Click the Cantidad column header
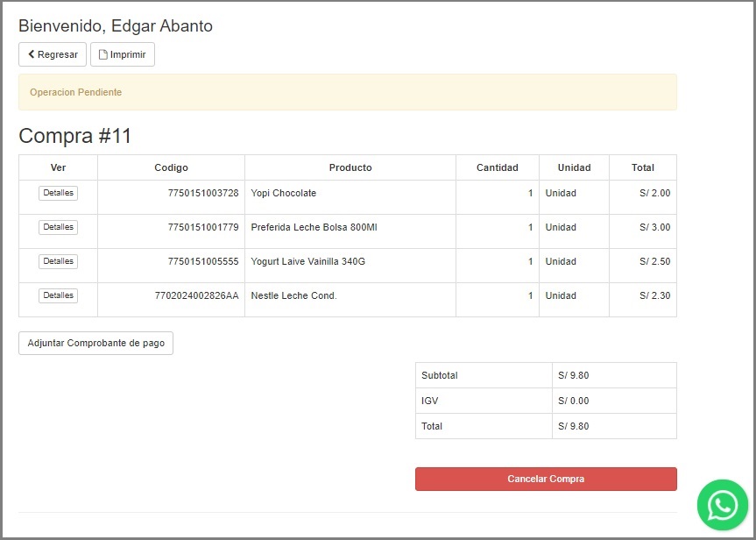This screenshot has height=540, width=756. tap(498, 167)
